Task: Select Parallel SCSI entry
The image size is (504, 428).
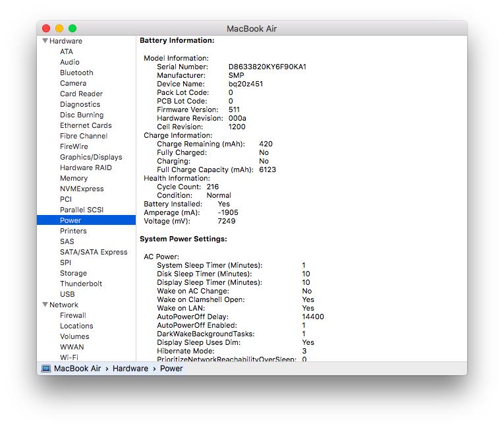Action: click(82, 210)
